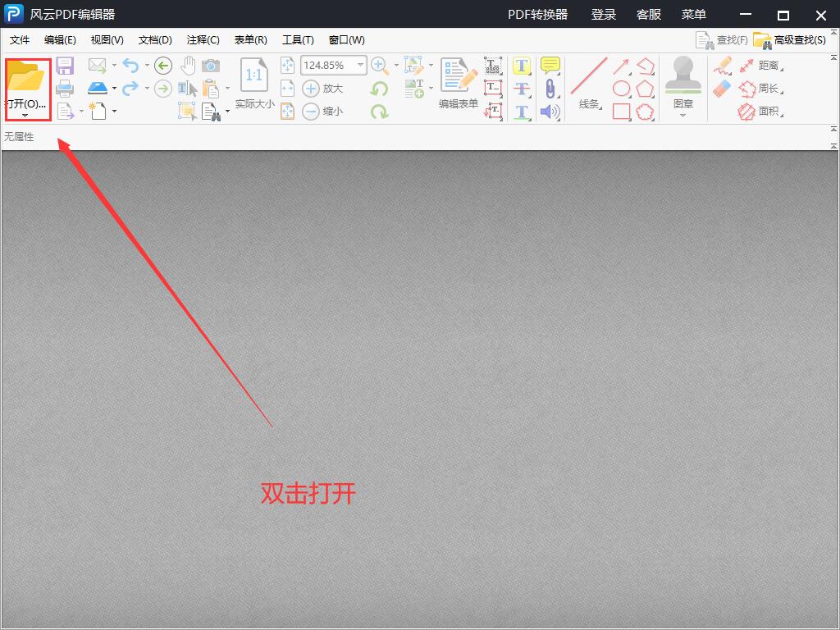Select the paperclip file attachment tool
840x630 pixels.
[550, 89]
